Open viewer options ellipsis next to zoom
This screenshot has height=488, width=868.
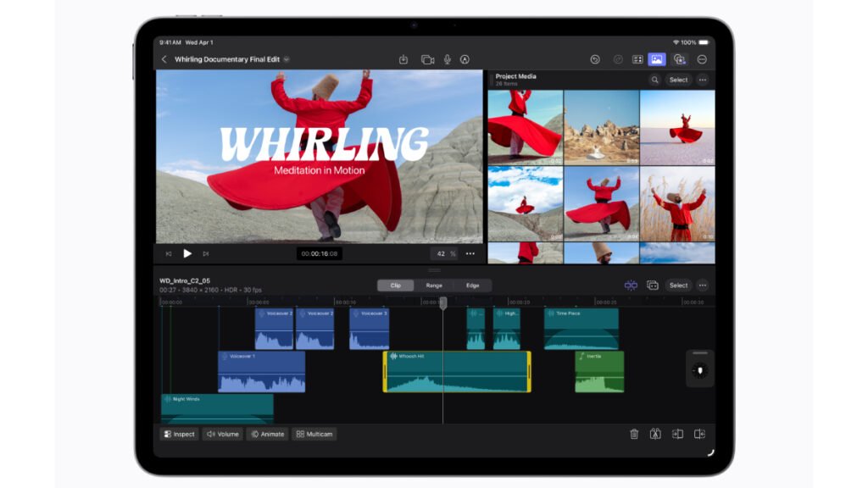pyautogui.click(x=470, y=253)
